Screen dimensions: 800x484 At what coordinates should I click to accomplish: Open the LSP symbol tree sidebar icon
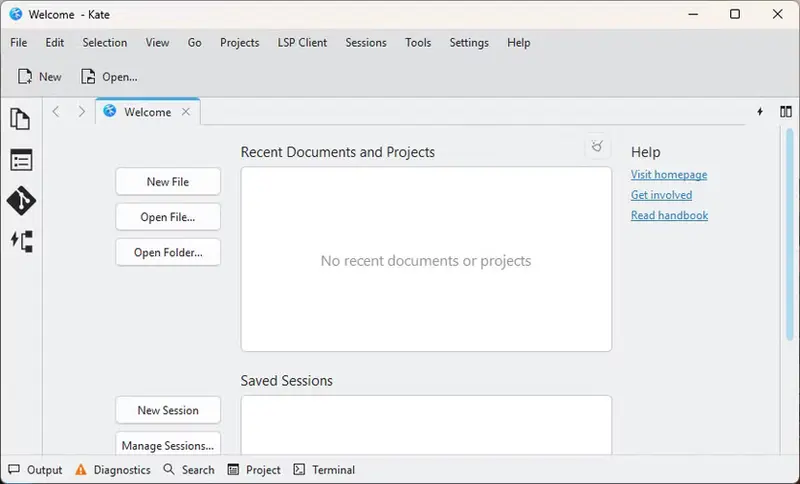pos(20,240)
